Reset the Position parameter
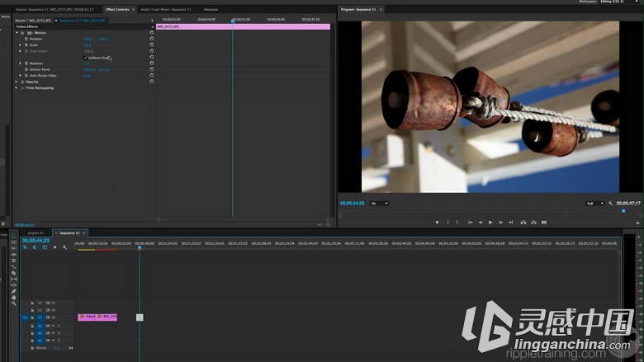644x362 pixels. [x=152, y=39]
